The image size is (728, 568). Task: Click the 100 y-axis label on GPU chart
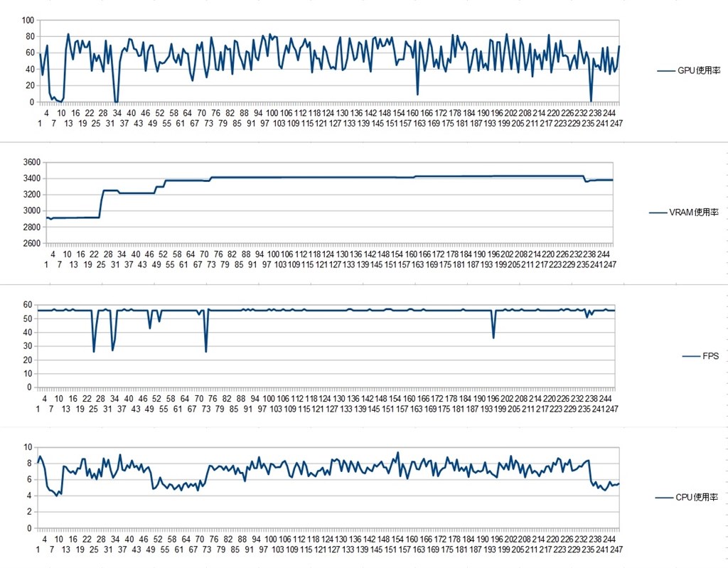pyautogui.click(x=28, y=20)
